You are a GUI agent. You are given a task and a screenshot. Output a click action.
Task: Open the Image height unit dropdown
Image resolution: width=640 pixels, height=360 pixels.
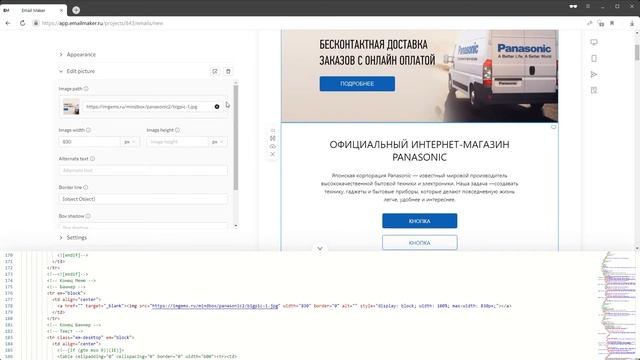tap(218, 142)
